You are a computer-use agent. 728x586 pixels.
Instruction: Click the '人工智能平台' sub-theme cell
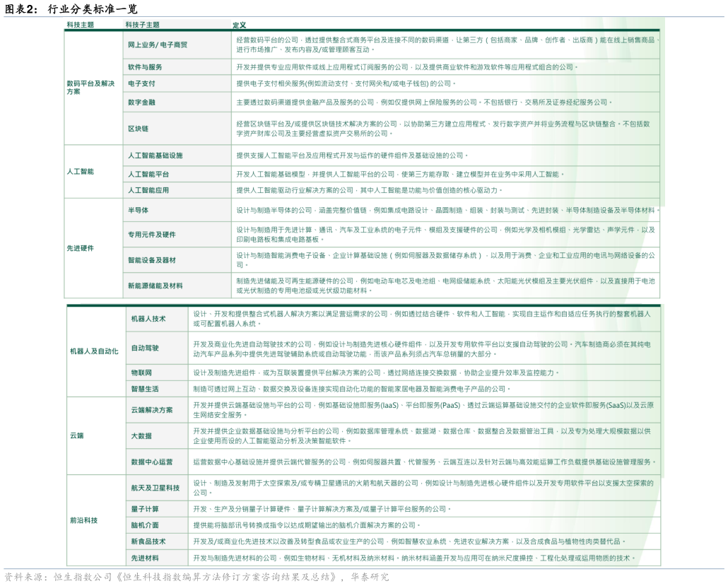[177, 174]
